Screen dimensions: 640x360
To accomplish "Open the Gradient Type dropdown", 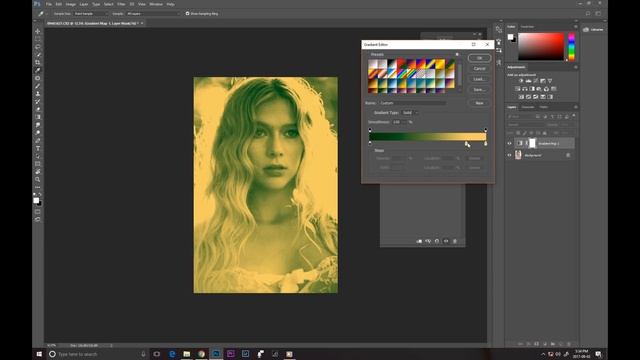I will pos(410,113).
